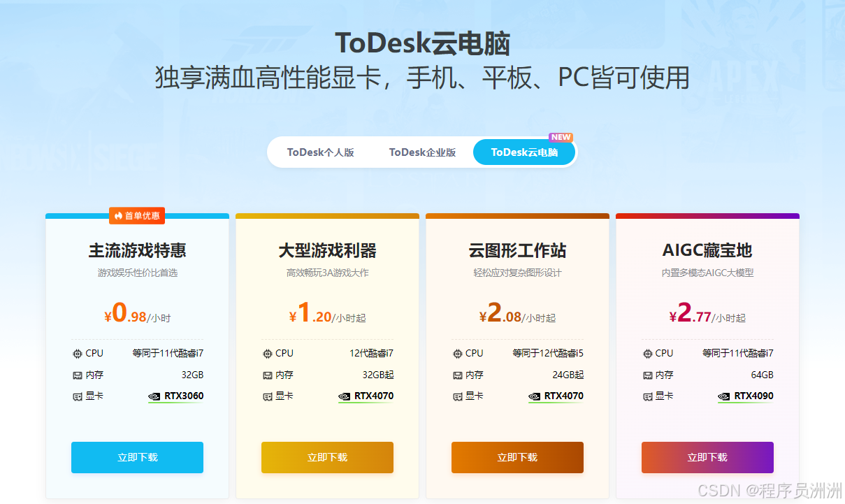
Task: Click the 内存 memory icon in 主流游戏特惠
Action: [77, 375]
